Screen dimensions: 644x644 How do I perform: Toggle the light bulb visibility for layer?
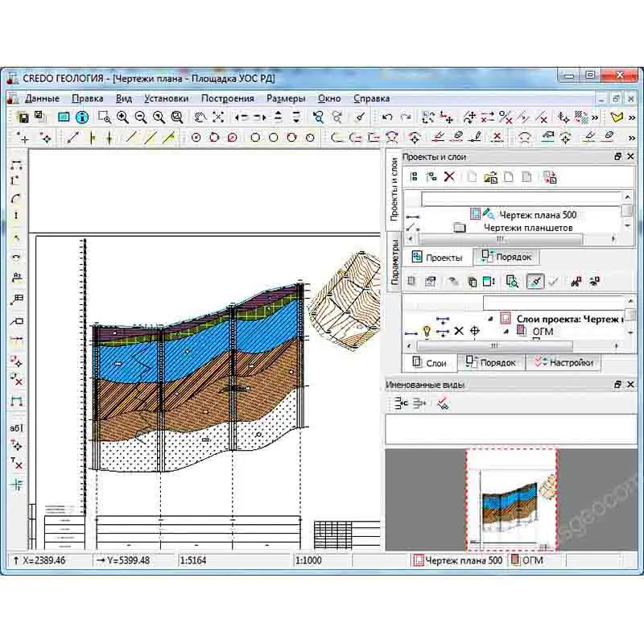pos(427,330)
